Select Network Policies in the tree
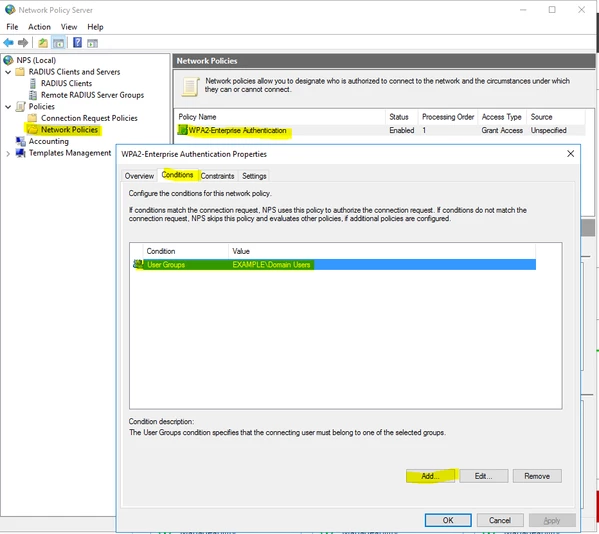Screen dimensions: 599x534 [69, 129]
